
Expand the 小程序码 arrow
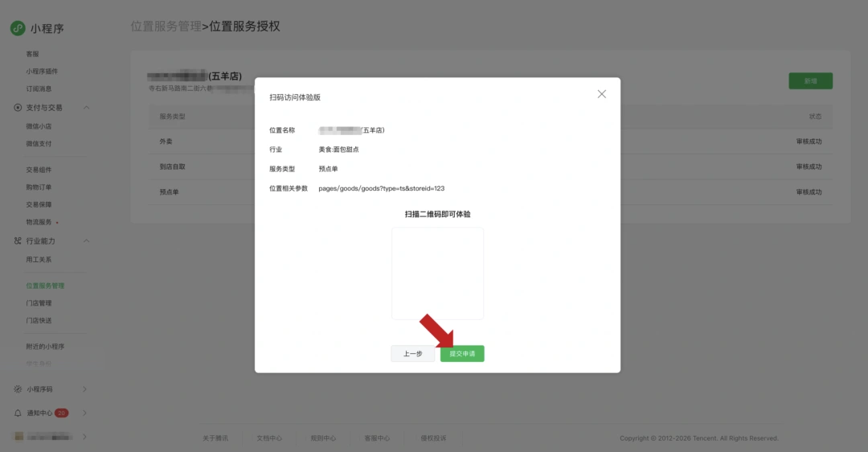(x=84, y=388)
